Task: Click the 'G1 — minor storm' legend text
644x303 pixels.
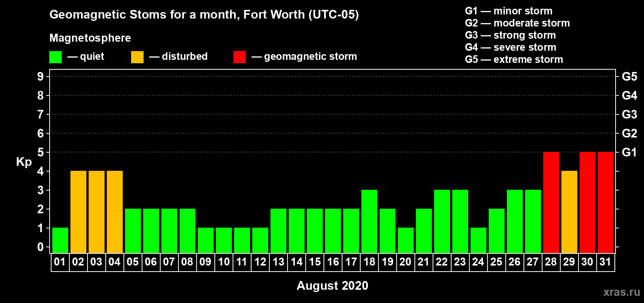Action: (x=509, y=11)
